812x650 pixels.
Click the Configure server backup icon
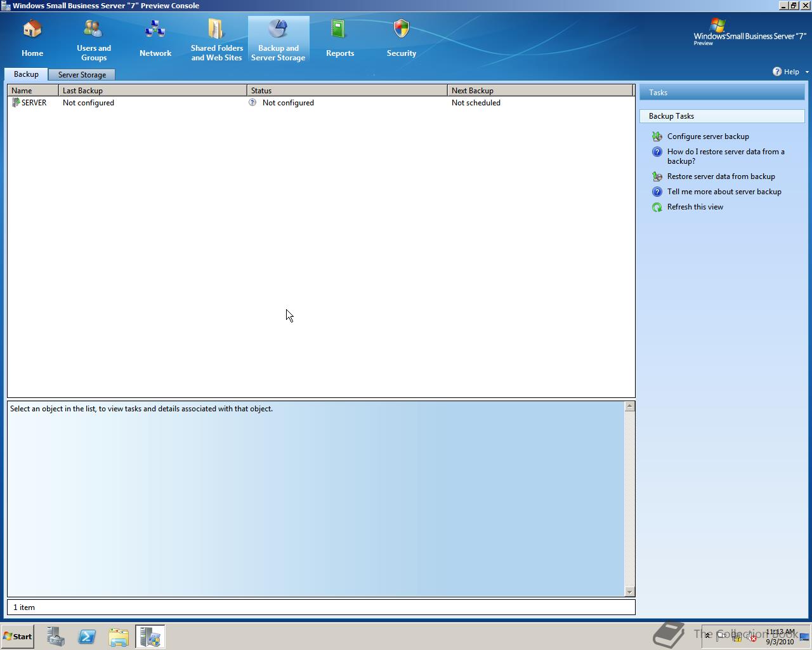[657, 136]
